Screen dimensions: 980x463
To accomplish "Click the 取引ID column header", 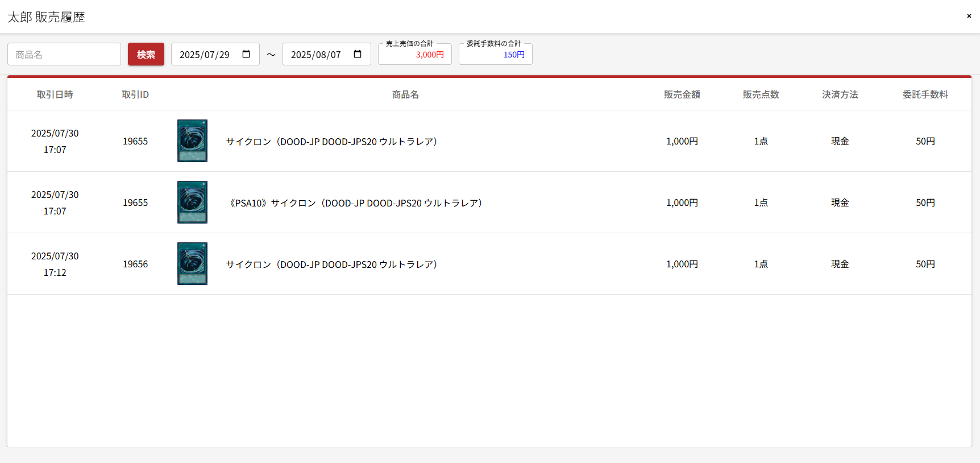I will pyautogui.click(x=135, y=94).
